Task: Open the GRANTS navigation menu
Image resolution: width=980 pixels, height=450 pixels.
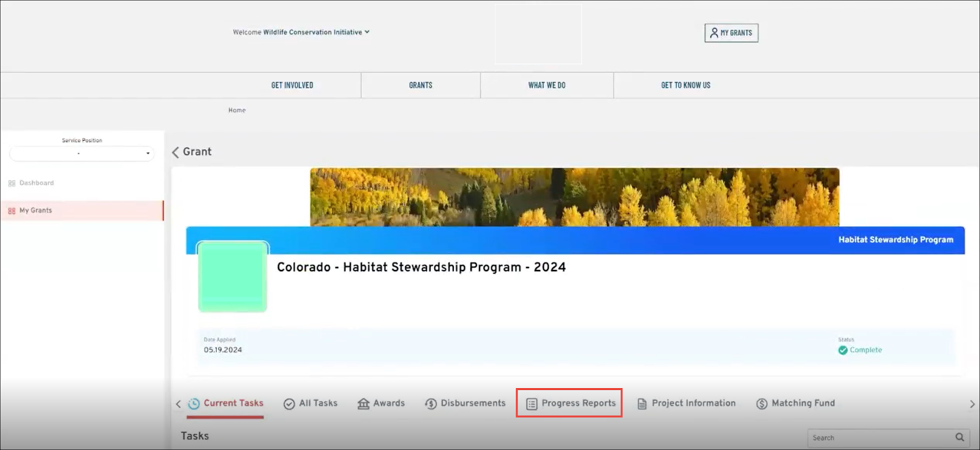Action: pyautogui.click(x=420, y=86)
